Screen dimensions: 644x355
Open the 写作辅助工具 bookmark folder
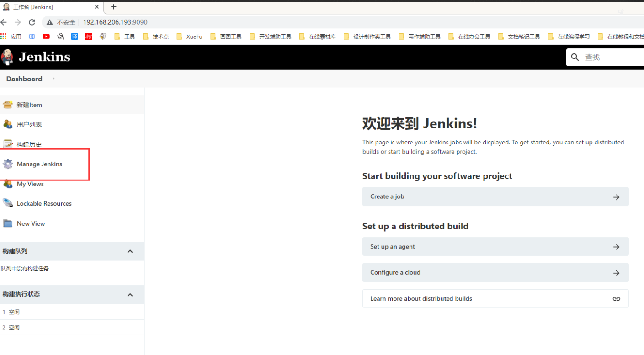(420, 37)
